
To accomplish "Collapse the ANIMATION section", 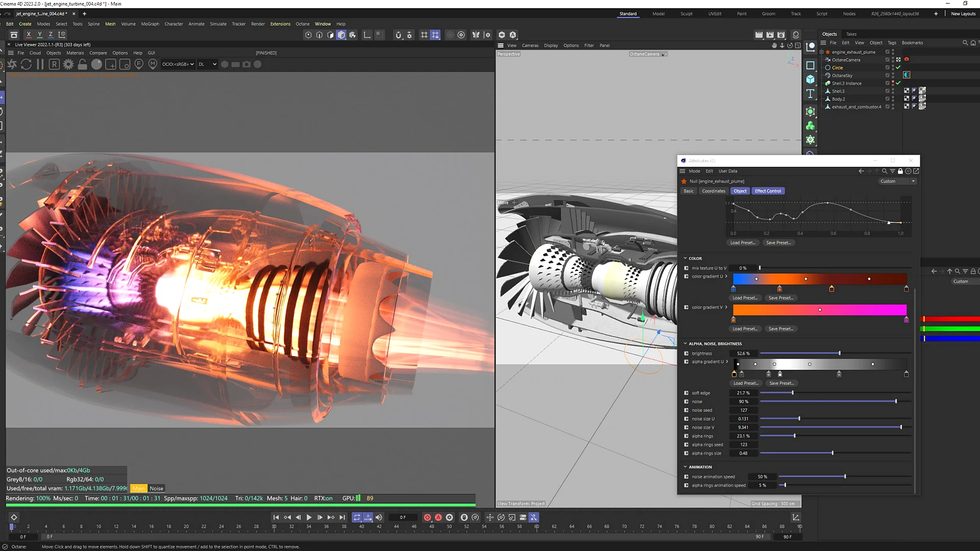I will click(x=685, y=467).
